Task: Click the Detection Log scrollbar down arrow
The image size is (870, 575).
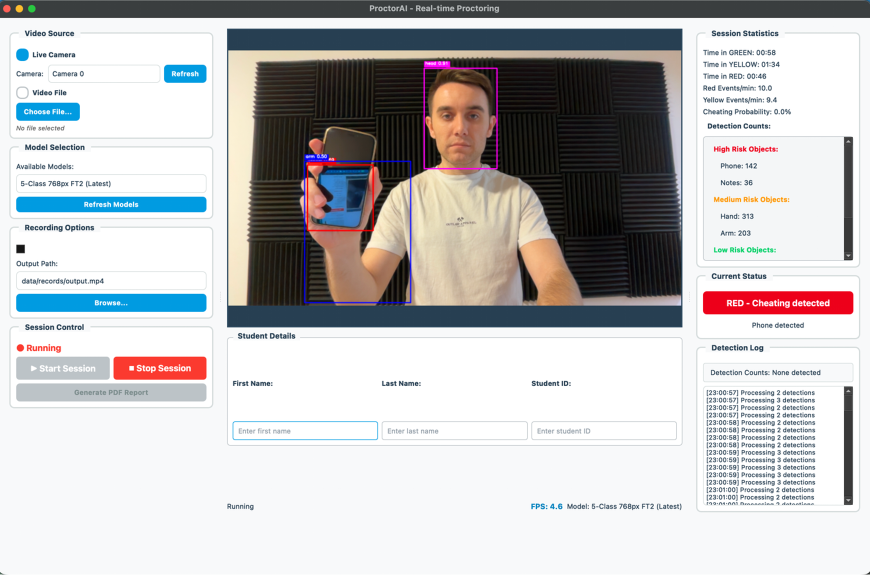Action: (x=848, y=500)
